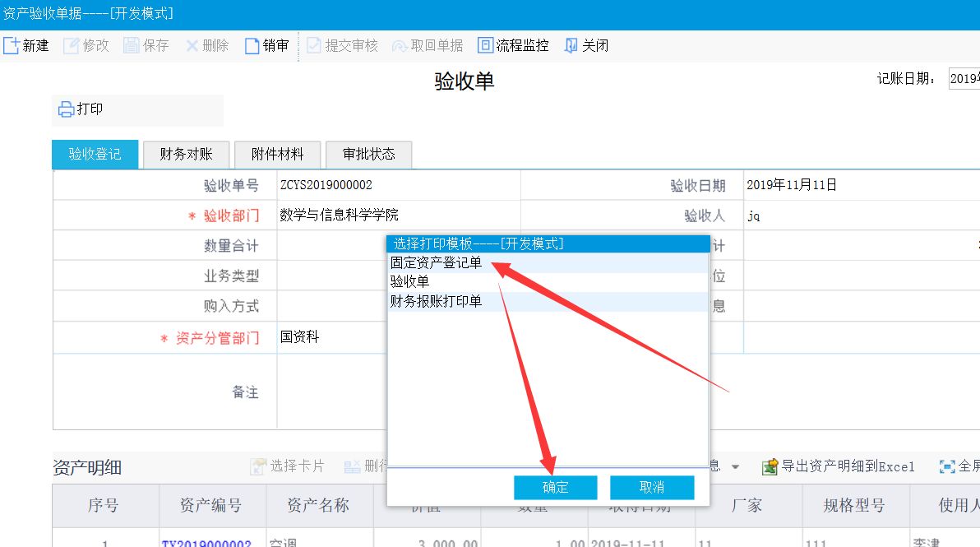Switch to the 财务对账 tab
Screen dimensions: 980x547
(186, 154)
